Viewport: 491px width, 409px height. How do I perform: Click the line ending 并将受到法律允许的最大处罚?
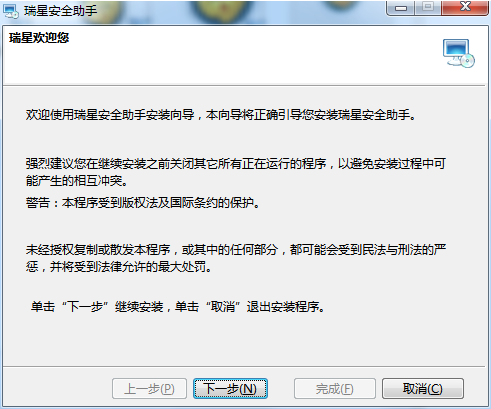click(119, 267)
